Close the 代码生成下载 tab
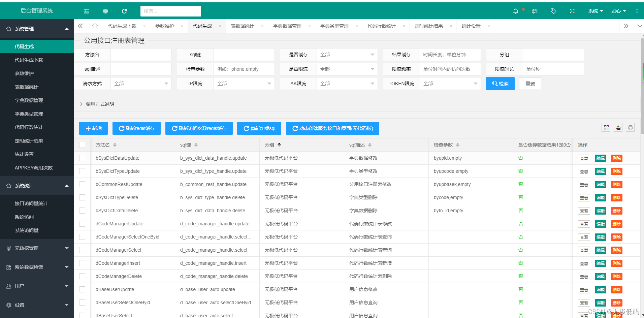The image size is (644, 318). click(x=144, y=26)
